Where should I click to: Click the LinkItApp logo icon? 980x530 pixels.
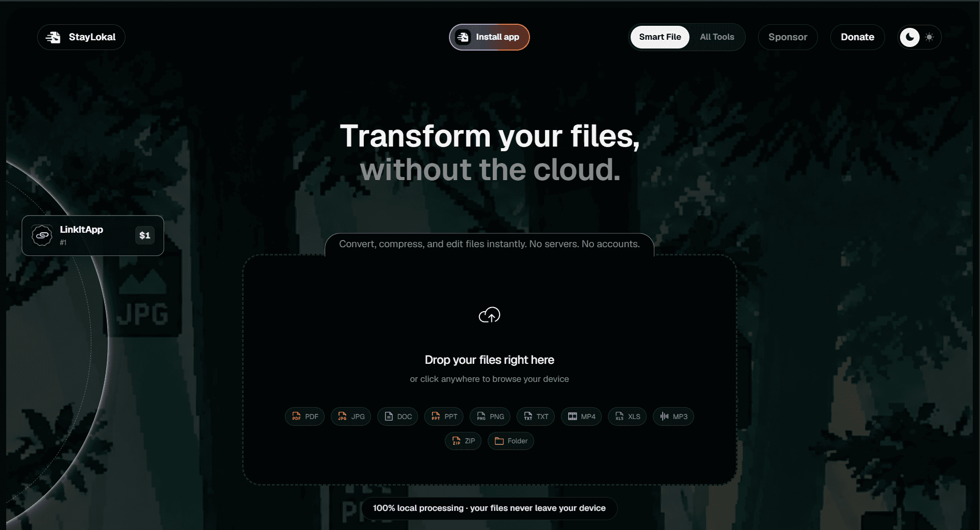42,235
